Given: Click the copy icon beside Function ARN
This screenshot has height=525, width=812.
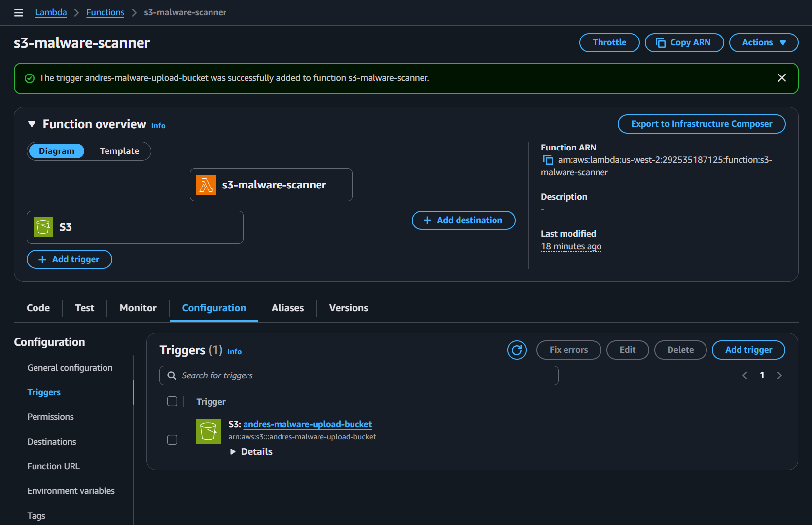Looking at the screenshot, I should (x=548, y=160).
